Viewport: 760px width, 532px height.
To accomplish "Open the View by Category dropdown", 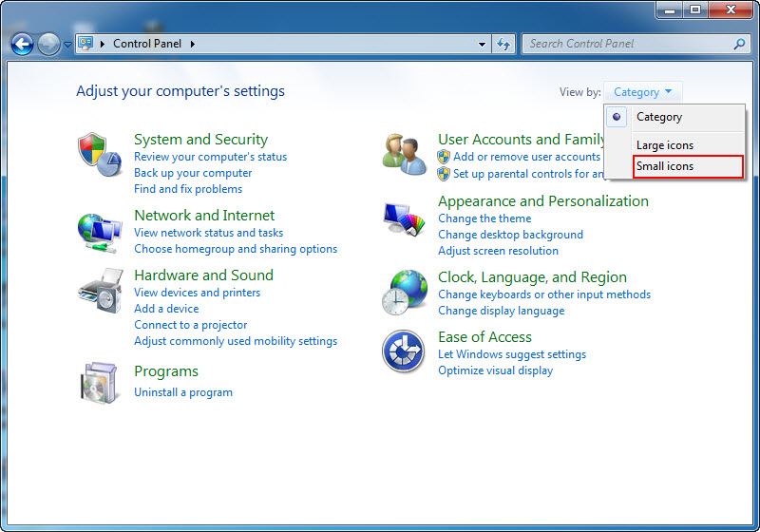I will click(643, 92).
